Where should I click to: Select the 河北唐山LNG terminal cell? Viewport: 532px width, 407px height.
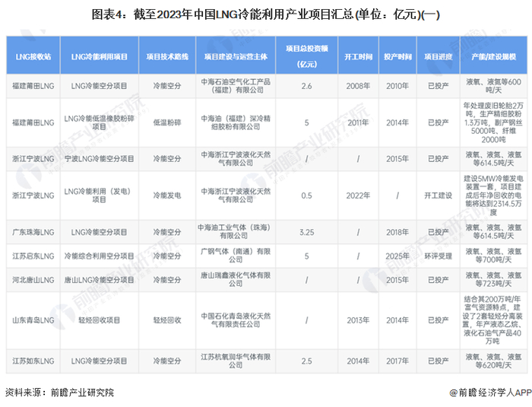click(x=33, y=280)
